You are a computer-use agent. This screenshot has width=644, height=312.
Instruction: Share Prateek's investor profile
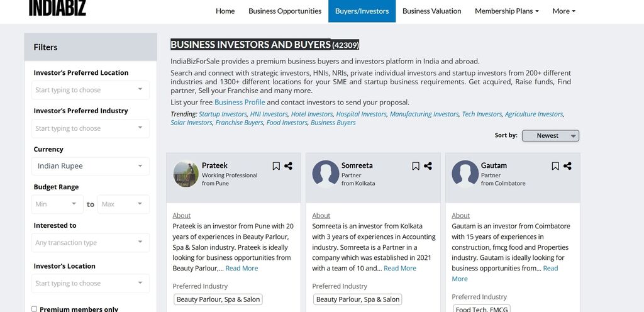[288, 166]
